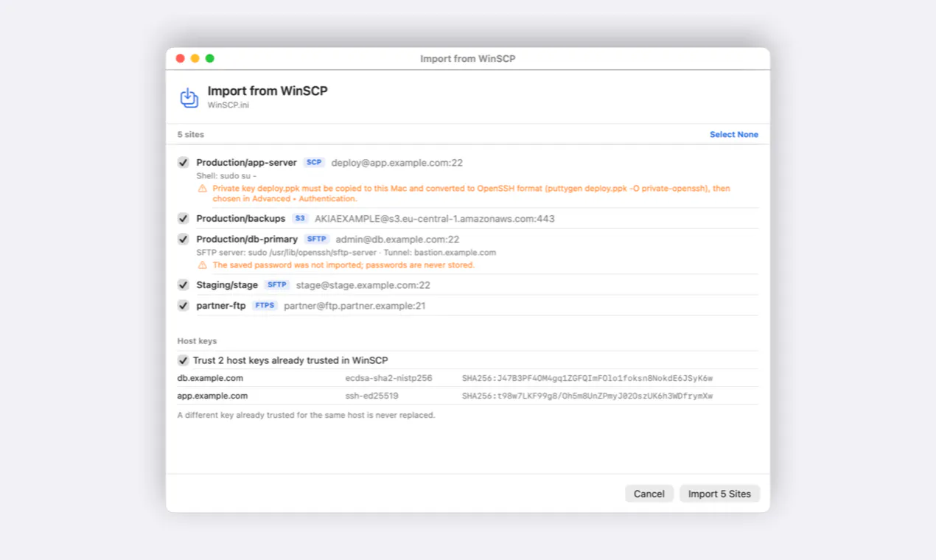Click the SHA256:t98w7LKF99g8 fingerprint
The width and height of the screenshot is (936, 560).
pos(587,396)
